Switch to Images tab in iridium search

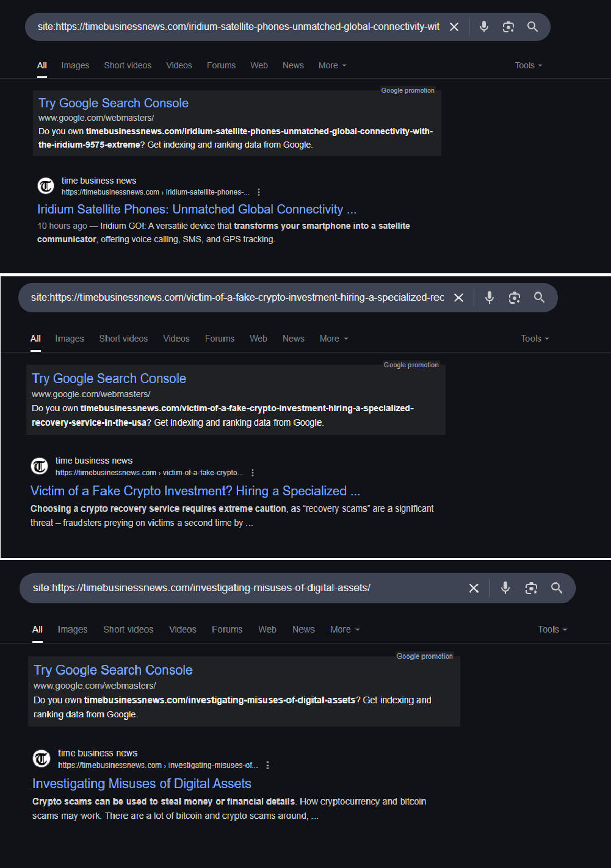(75, 65)
